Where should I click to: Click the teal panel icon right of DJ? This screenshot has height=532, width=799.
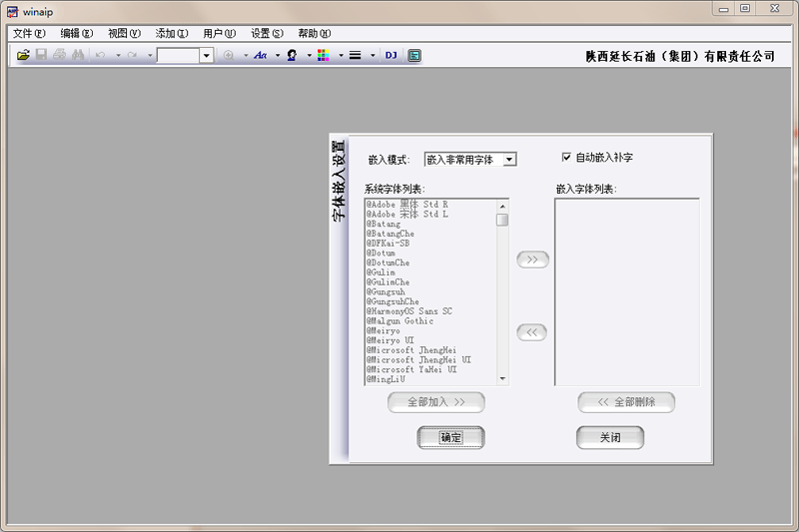click(414, 56)
